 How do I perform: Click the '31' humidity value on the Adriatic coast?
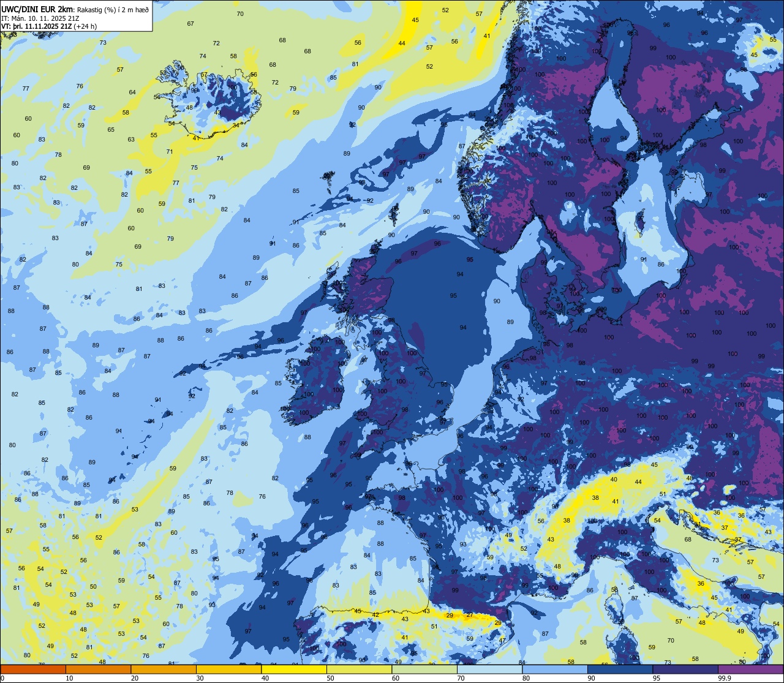697,524
